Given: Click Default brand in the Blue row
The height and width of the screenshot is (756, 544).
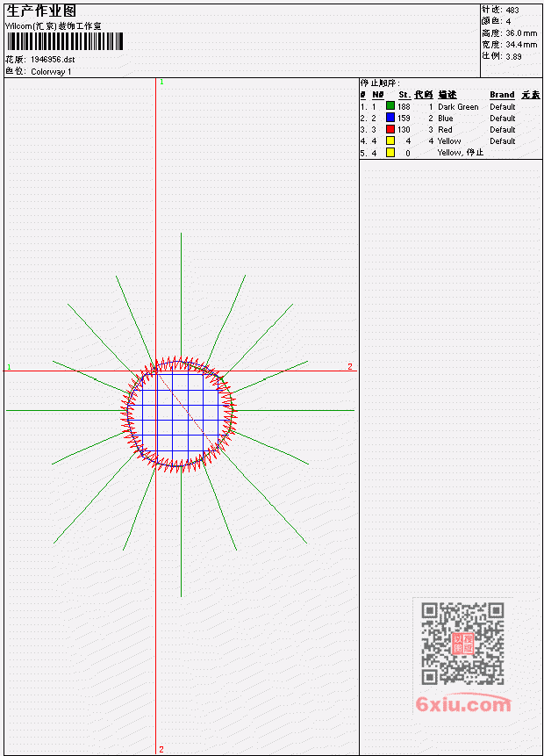Looking at the screenshot, I should (503, 119).
